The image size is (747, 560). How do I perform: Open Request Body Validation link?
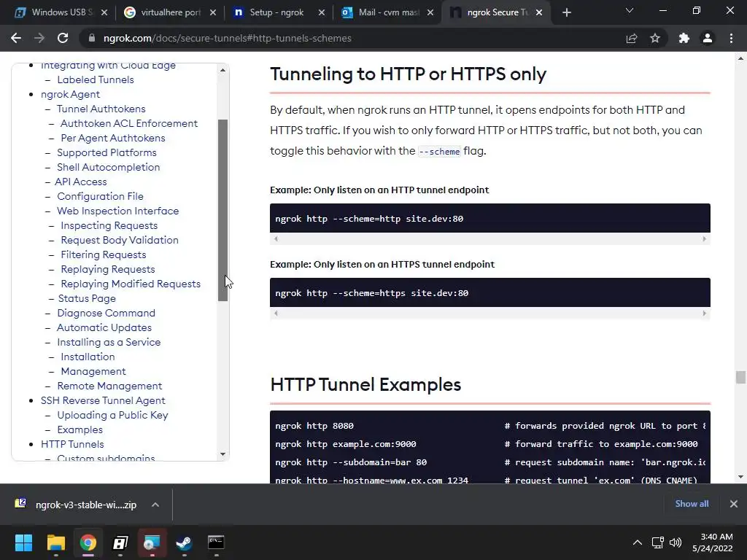click(x=120, y=240)
